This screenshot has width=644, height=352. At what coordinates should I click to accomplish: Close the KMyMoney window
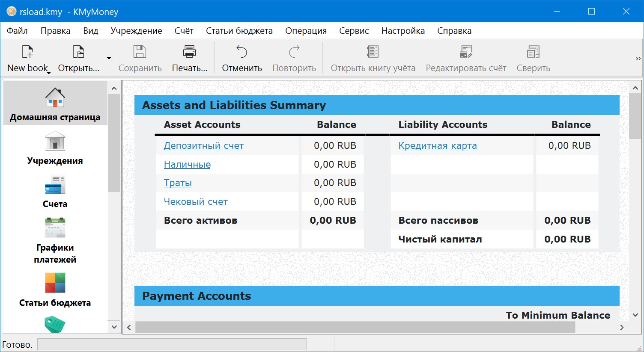[626, 12]
